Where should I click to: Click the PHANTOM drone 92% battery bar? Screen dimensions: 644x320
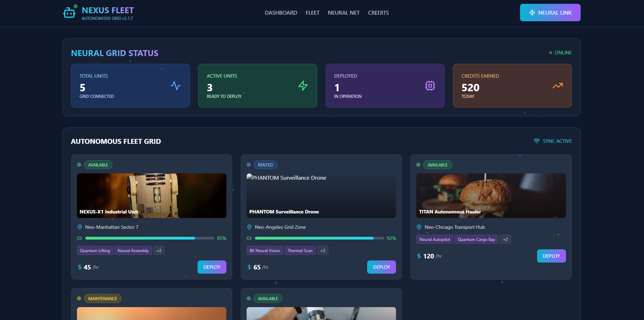(x=319, y=238)
